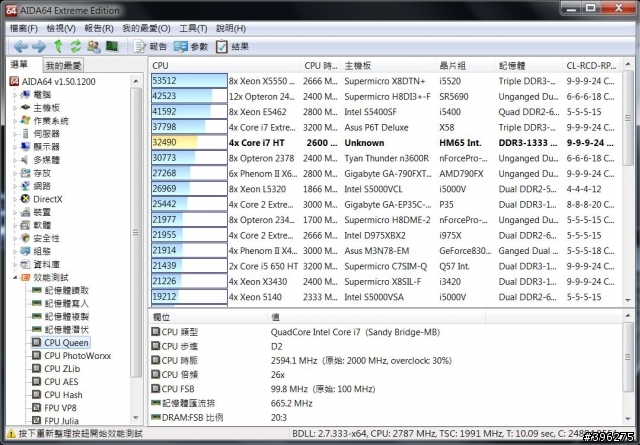Expand the 多媒體 tree node

point(15,160)
